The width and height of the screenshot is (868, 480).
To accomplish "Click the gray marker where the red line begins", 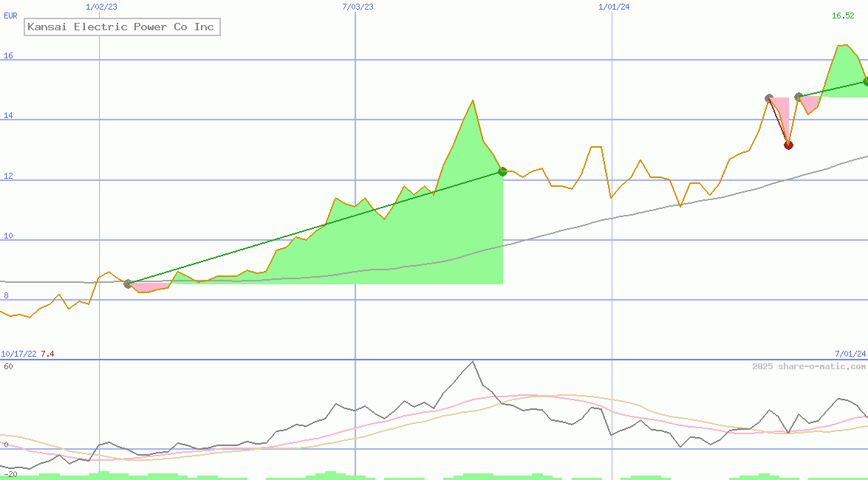I will (769, 98).
